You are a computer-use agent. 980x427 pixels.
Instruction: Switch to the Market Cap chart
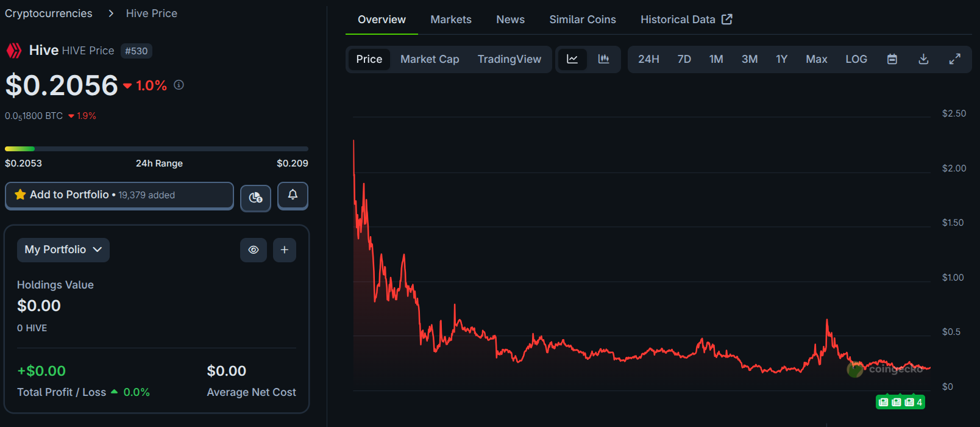point(429,59)
